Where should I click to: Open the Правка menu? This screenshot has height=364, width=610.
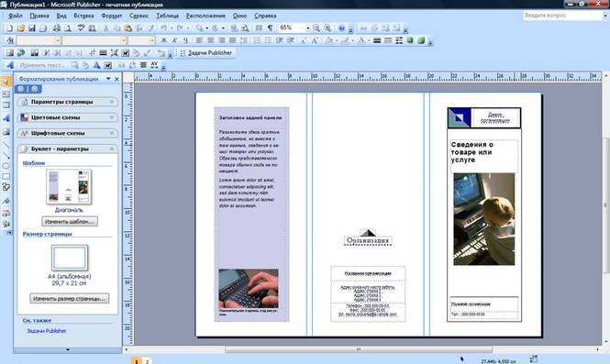pos(39,16)
